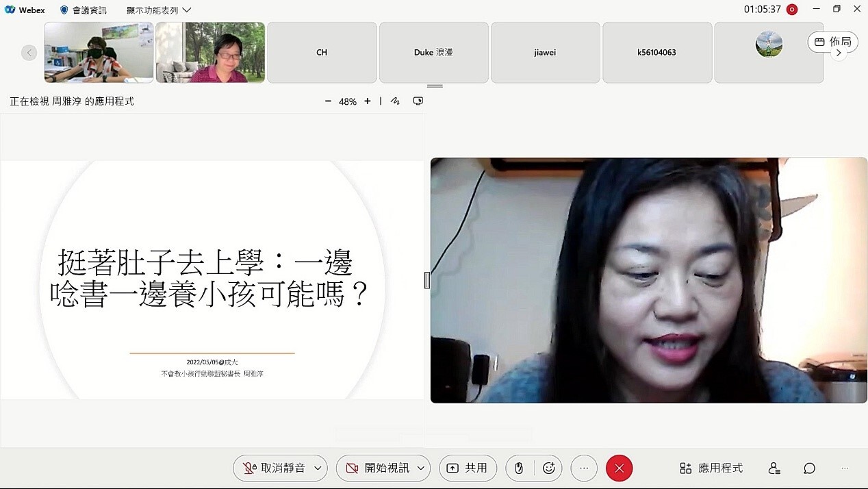Open panel options ellipsis at far right
Screen dimensions: 868x489
click(845, 468)
